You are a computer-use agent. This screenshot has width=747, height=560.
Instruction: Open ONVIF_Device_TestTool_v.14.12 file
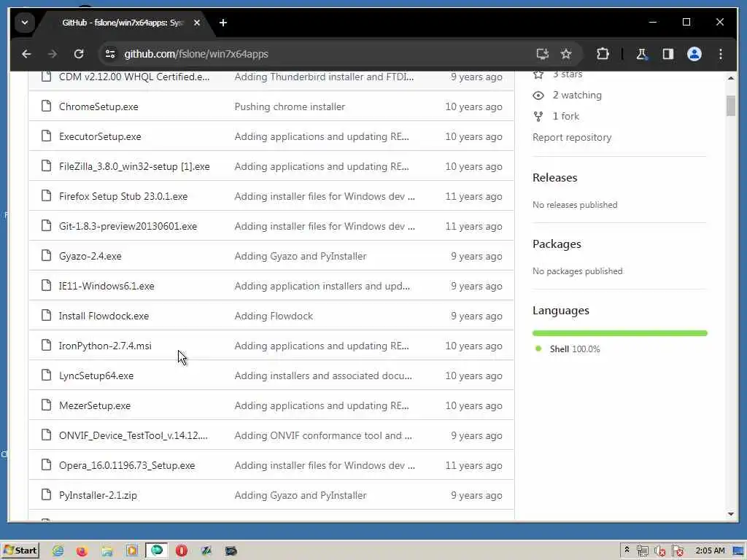coord(133,435)
